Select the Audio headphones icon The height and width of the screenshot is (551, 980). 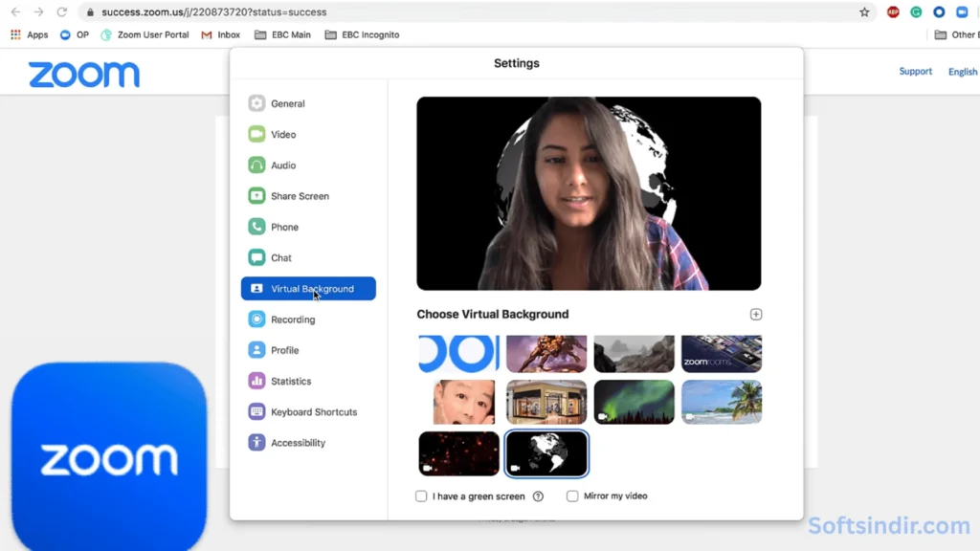(x=256, y=165)
